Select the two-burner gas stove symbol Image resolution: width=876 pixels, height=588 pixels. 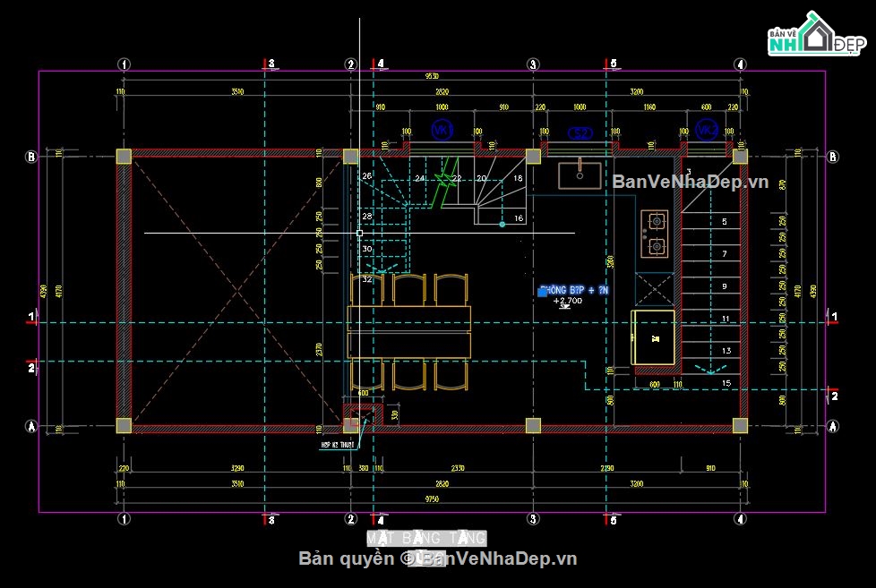655,234
